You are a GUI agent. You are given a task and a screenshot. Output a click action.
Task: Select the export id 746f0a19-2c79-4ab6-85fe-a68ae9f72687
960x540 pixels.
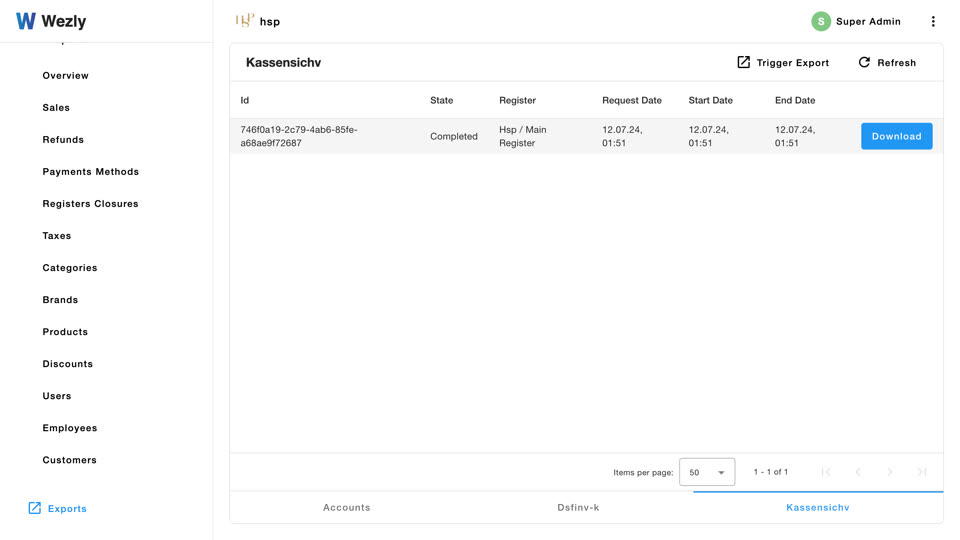pyautogui.click(x=299, y=136)
